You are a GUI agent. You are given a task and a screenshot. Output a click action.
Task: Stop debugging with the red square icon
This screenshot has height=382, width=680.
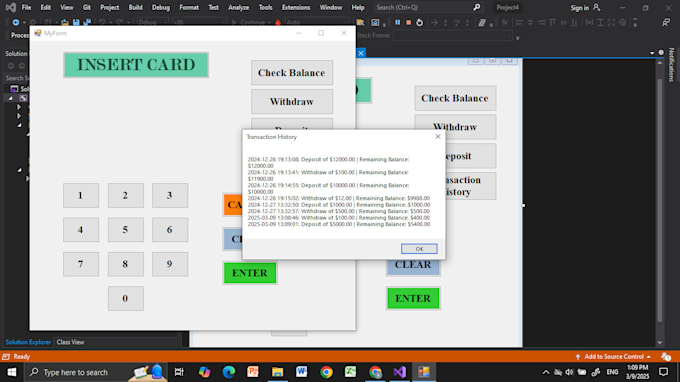pyautogui.click(x=408, y=22)
